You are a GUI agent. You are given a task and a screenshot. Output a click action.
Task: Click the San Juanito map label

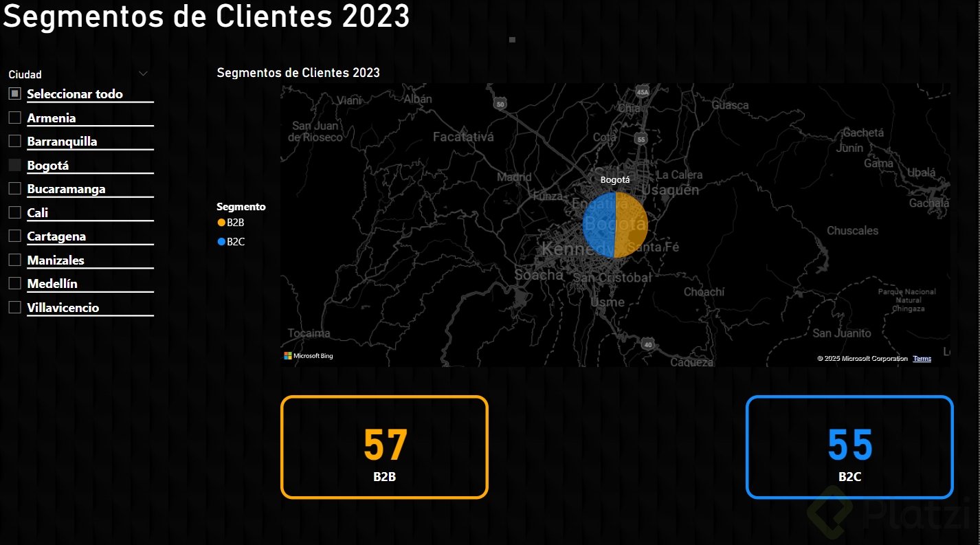(842, 333)
